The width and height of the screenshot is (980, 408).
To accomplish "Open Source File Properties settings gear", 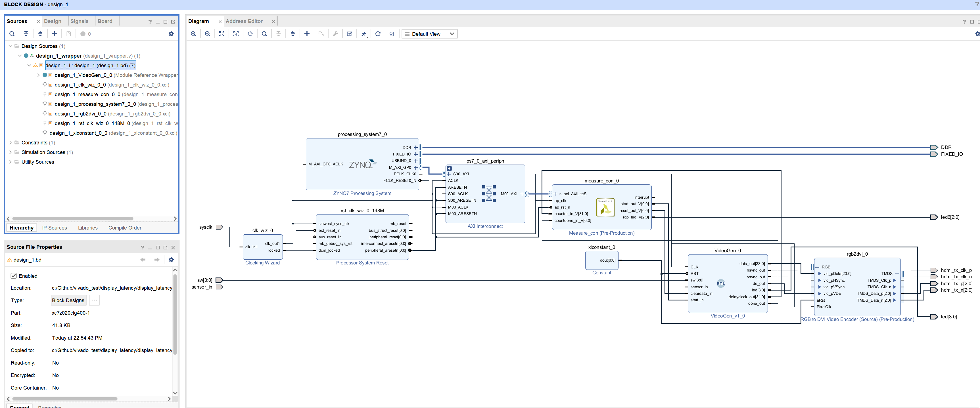I will pos(171,260).
